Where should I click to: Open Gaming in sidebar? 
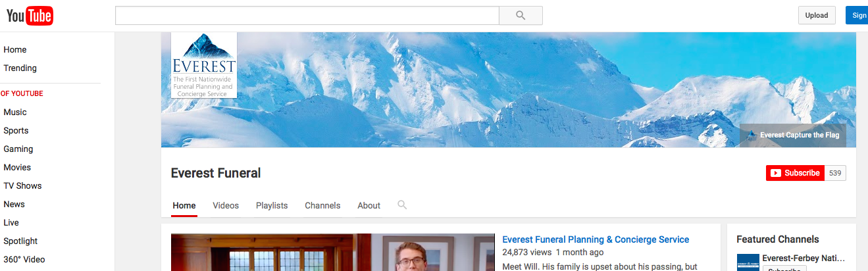(x=18, y=149)
